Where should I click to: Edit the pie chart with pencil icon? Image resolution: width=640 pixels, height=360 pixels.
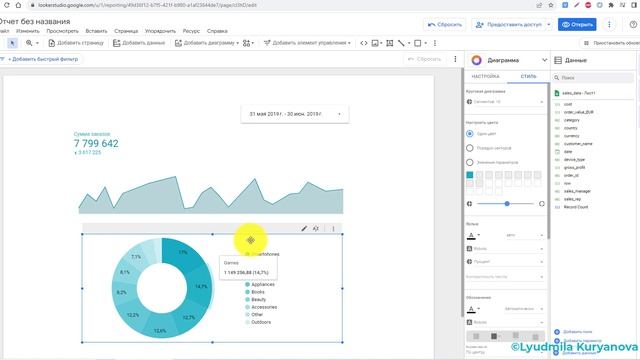pyautogui.click(x=304, y=229)
